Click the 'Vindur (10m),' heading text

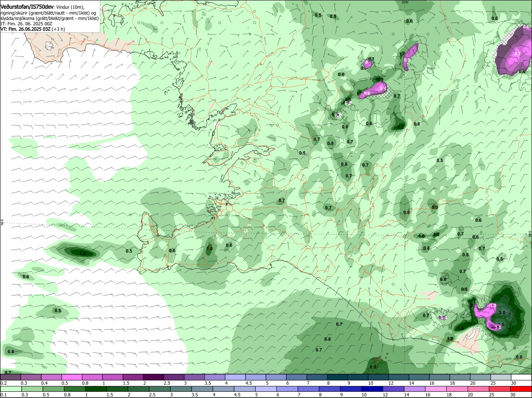(x=70, y=7)
